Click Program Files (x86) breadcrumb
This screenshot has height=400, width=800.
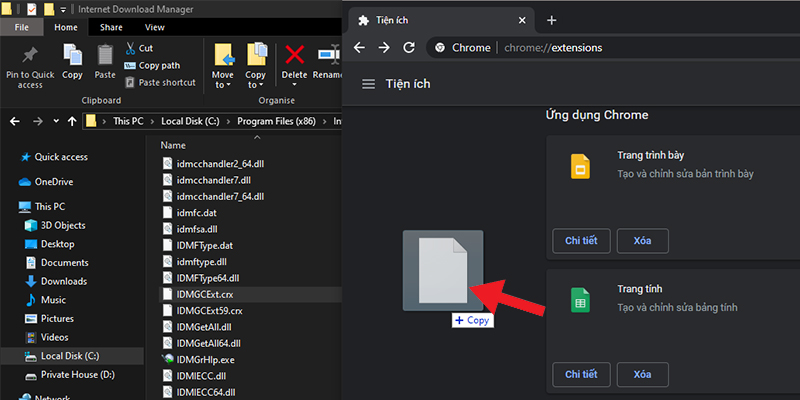pos(277,121)
